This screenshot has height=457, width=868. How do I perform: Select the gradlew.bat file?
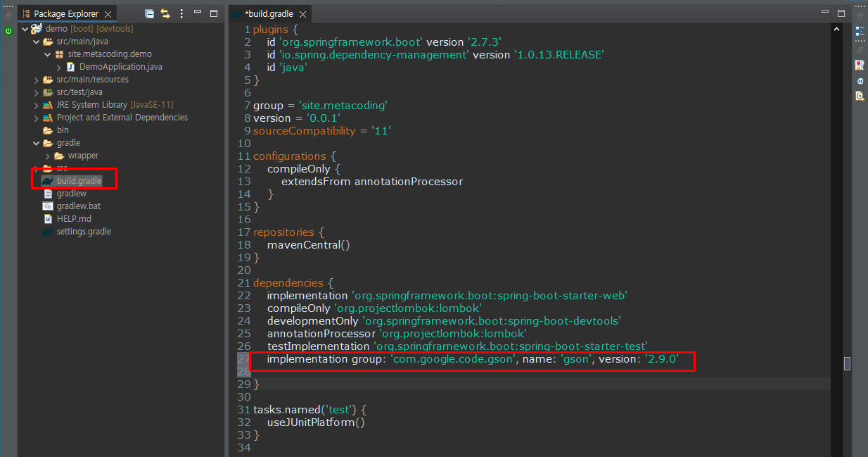[72, 206]
